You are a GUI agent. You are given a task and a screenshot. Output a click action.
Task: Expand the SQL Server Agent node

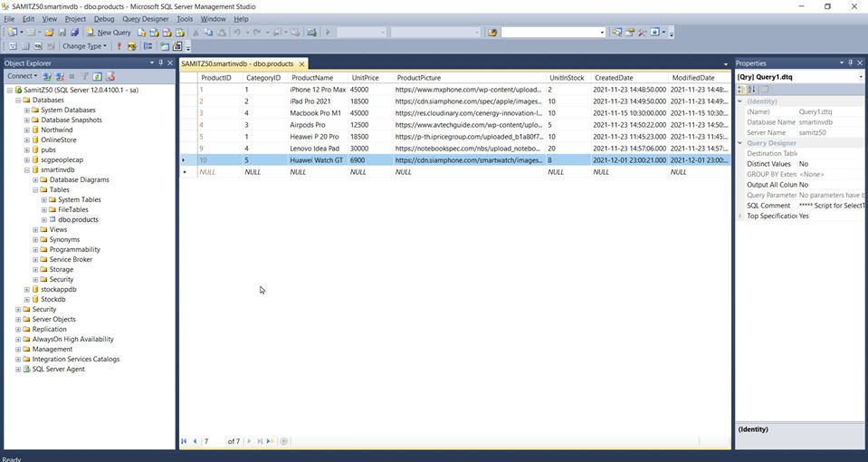coord(18,370)
